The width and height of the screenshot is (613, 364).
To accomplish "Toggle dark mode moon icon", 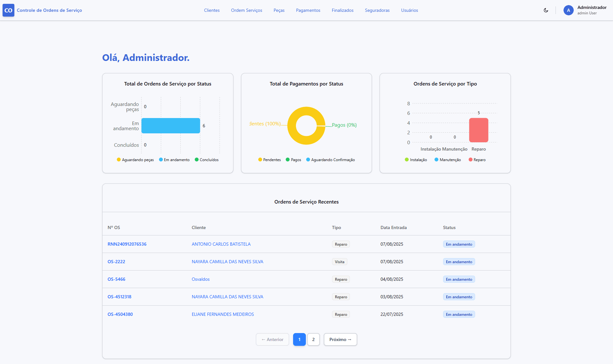I will click(546, 10).
